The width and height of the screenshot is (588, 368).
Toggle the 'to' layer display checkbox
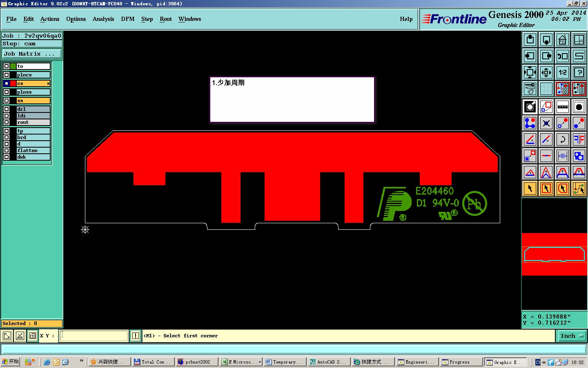pos(7,66)
